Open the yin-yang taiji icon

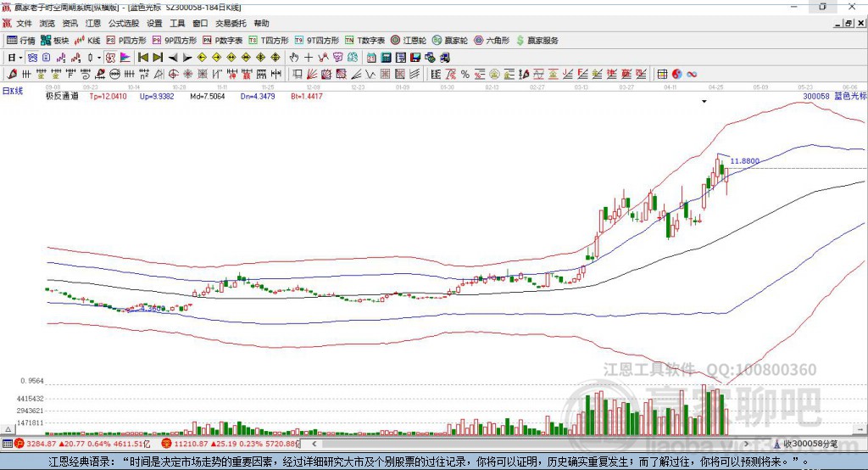pyautogui.click(x=677, y=74)
